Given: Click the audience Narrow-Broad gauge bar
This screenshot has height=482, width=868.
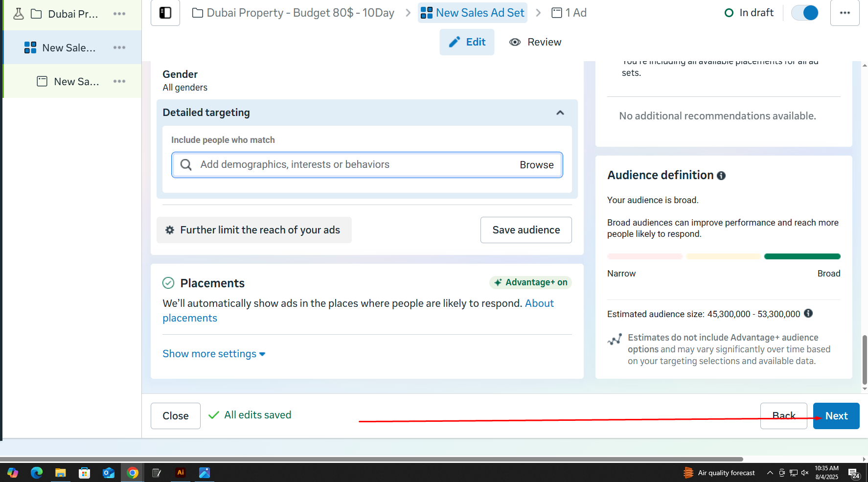Looking at the screenshot, I should [x=723, y=256].
